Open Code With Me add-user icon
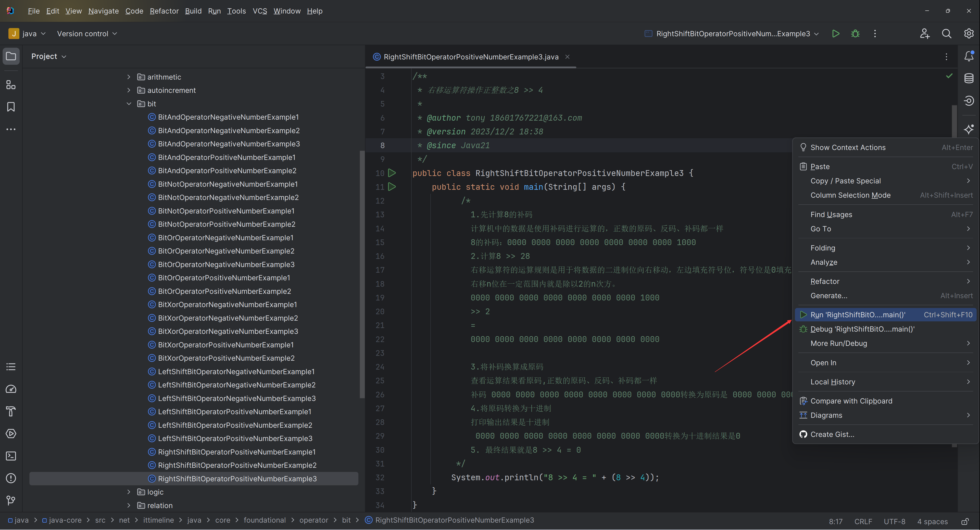 [x=924, y=33]
